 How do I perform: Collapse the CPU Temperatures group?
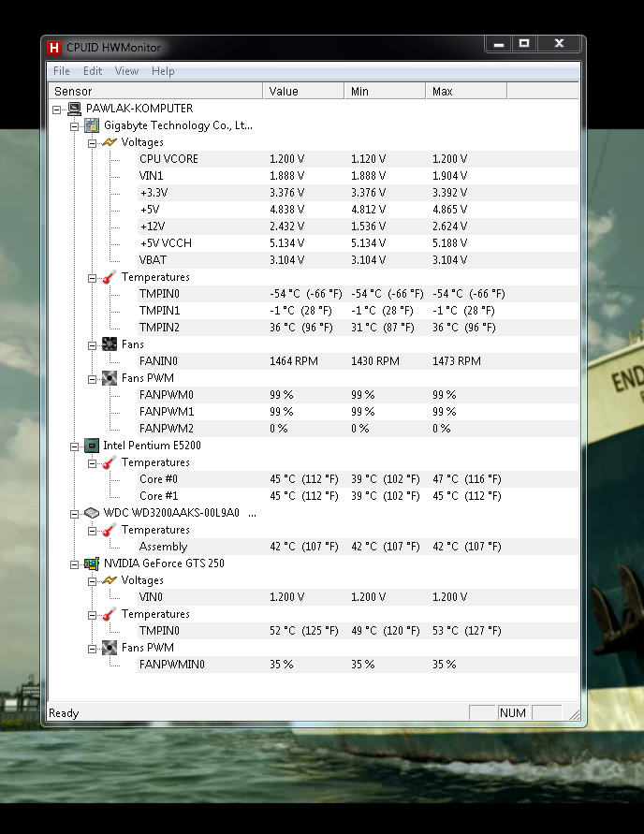pos(92,463)
